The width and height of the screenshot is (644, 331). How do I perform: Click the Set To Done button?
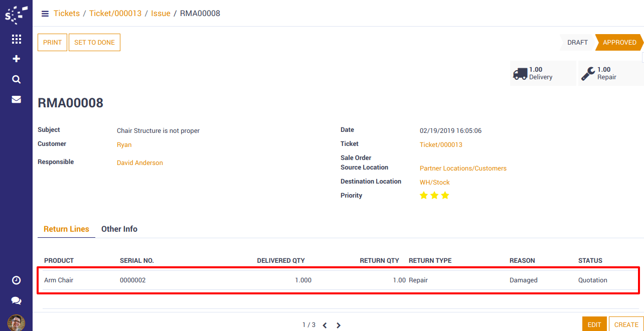(94, 43)
